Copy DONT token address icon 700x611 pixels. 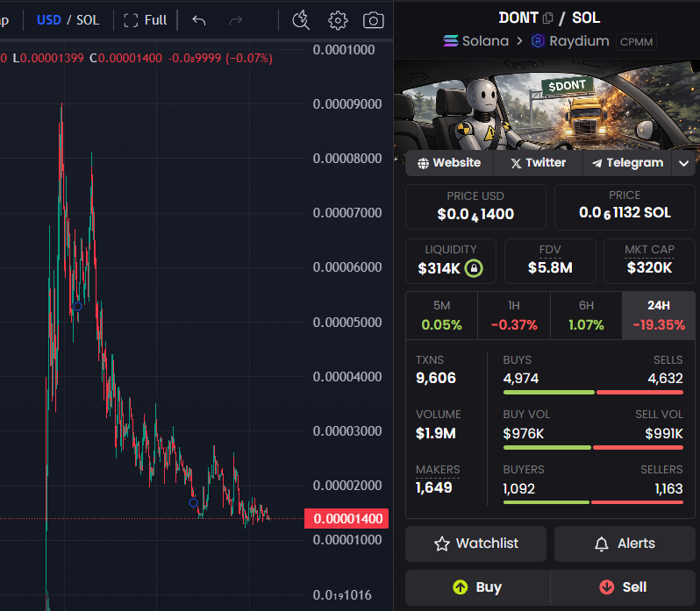(547, 18)
